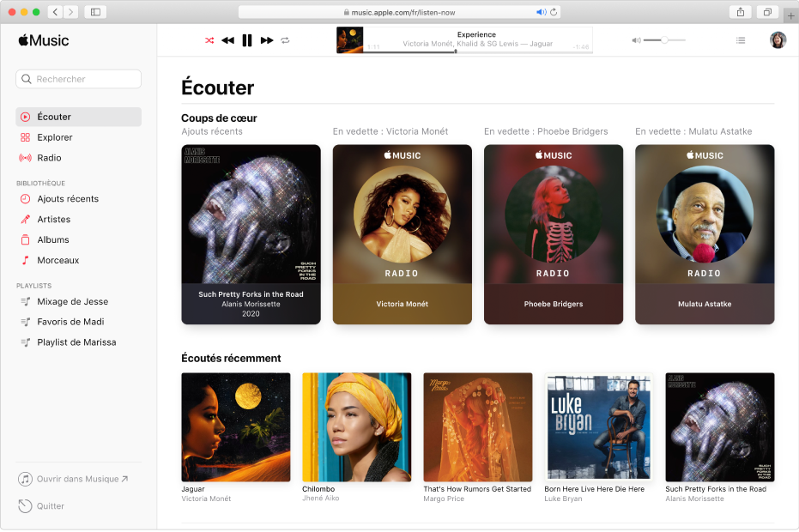The image size is (799, 532).
Task: Open the Up Next queue list
Action: click(x=741, y=39)
